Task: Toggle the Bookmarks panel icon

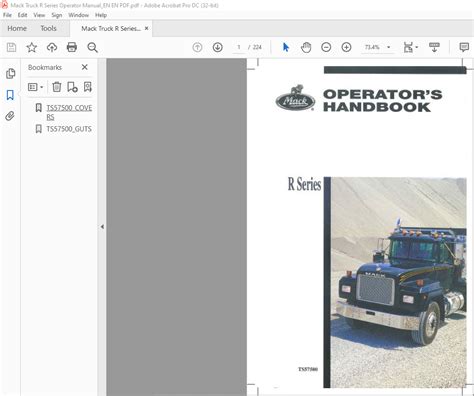Action: click(x=10, y=95)
